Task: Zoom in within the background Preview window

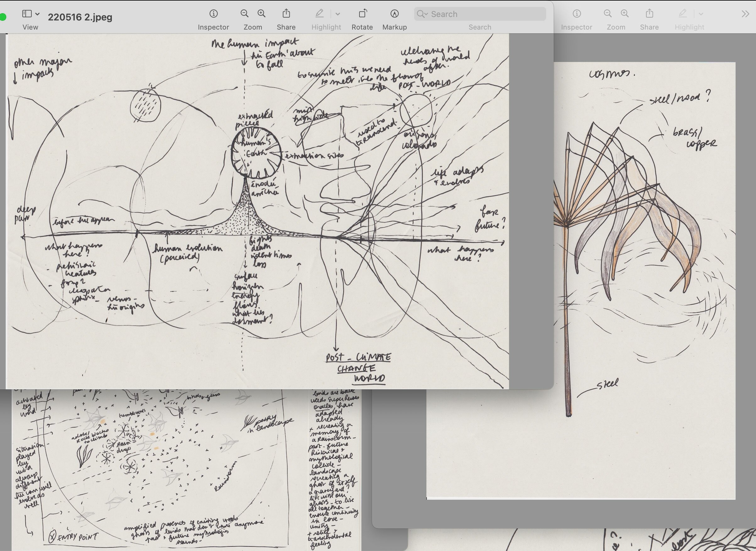Action: coord(625,14)
